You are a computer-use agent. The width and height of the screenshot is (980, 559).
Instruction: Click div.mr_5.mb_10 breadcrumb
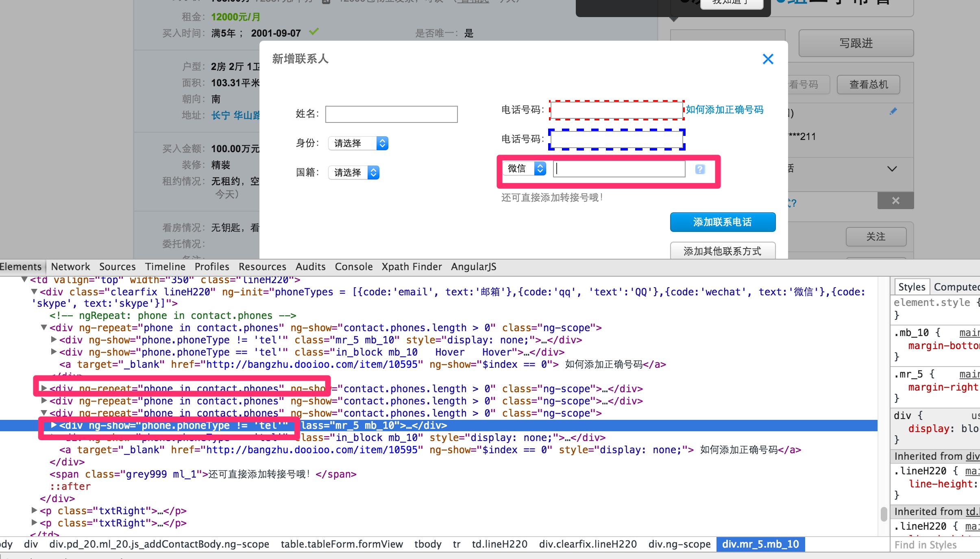(760, 544)
